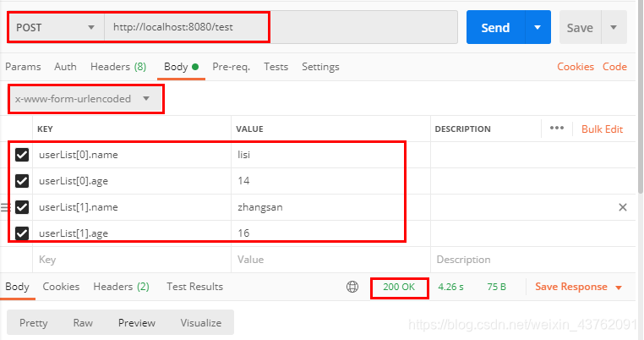644x340 pixels.
Task: Click the userList[1].age key cell
Action: click(x=132, y=233)
